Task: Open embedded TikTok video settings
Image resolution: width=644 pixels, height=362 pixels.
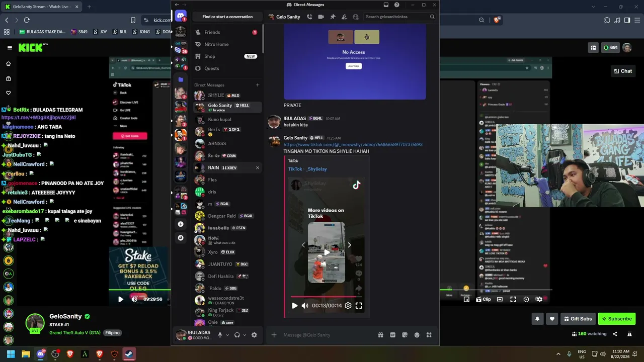Action: pyautogui.click(x=348, y=305)
